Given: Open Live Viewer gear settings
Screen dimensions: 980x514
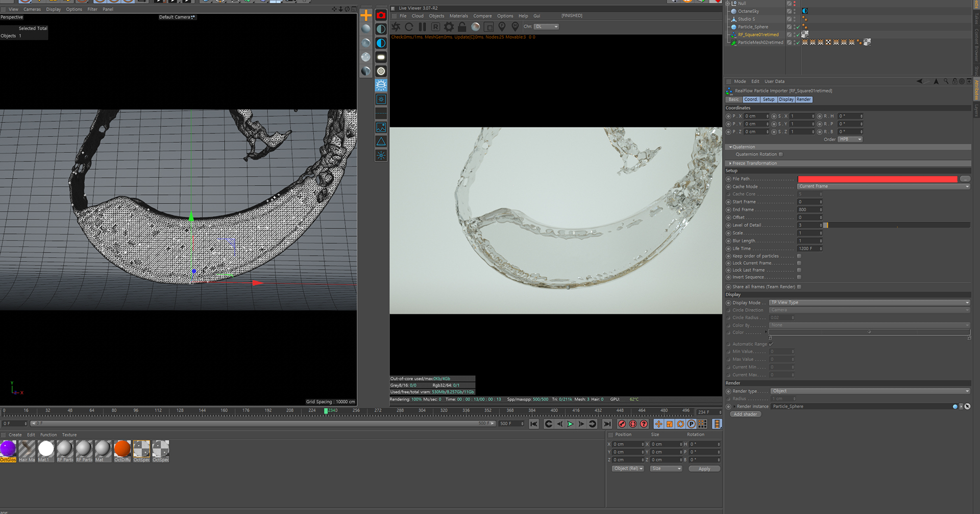Looking at the screenshot, I should click(449, 27).
